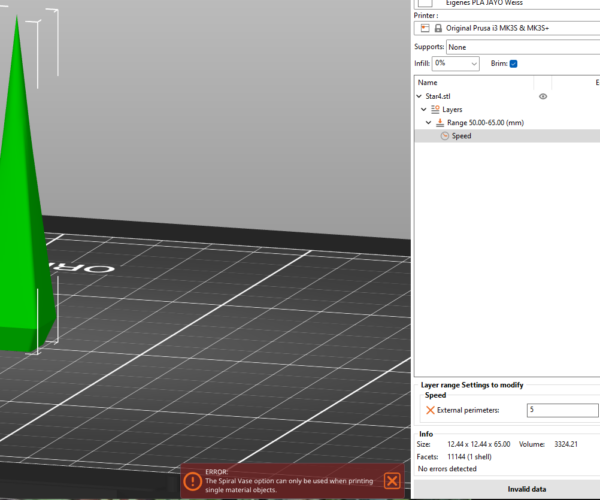Click the filament color swatch
Screen dimensions: 600x500
click(x=425, y=3)
